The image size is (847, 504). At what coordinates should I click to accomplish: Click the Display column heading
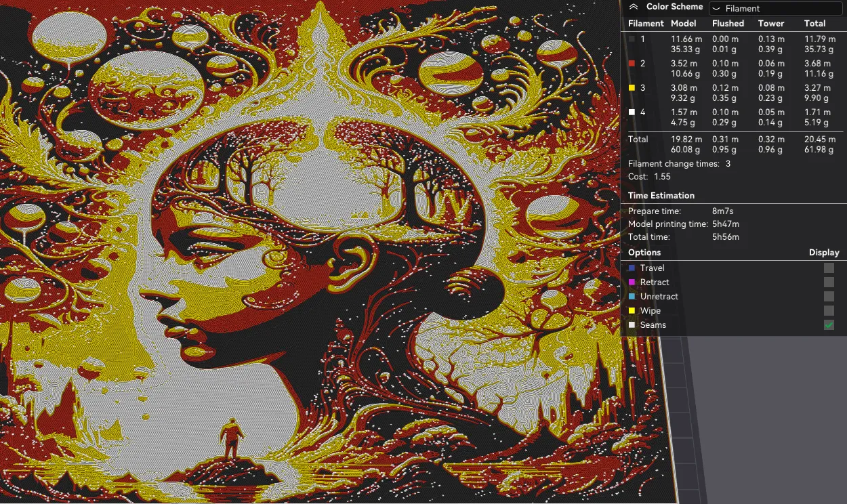click(x=824, y=252)
